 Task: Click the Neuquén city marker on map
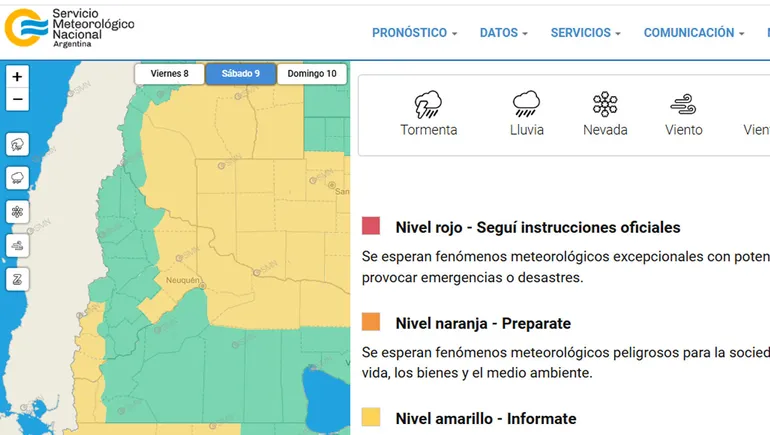tap(202, 286)
